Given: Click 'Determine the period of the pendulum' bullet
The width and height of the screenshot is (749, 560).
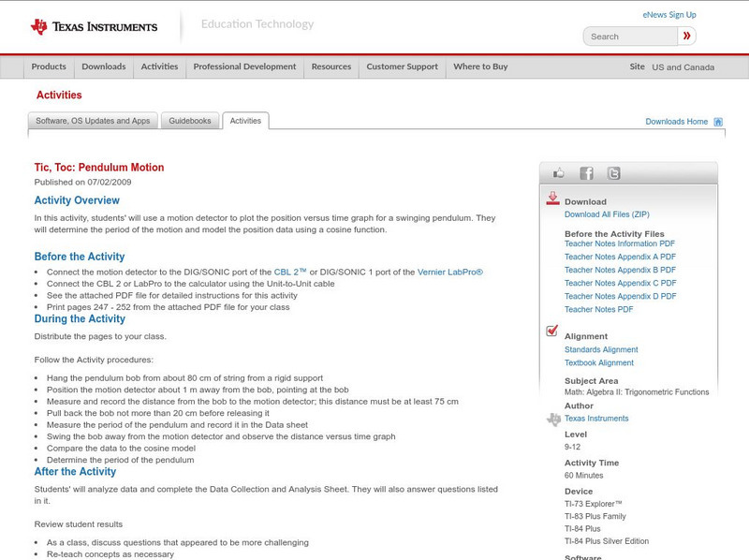Looking at the screenshot, I should 121,460.
